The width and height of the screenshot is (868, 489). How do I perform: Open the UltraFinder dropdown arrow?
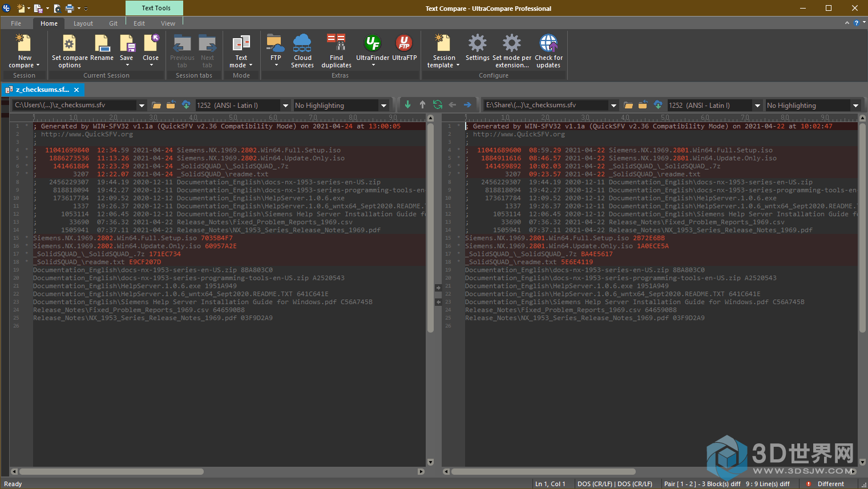click(373, 65)
